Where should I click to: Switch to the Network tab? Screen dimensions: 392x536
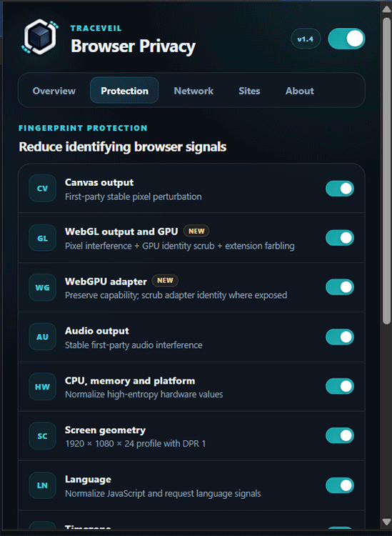click(x=194, y=91)
